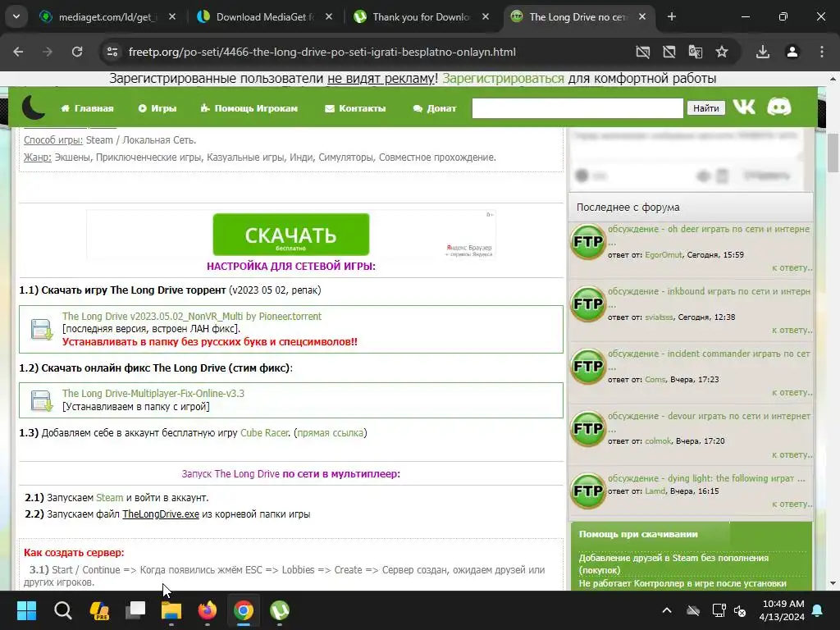Screen dimensions: 840x630
Task: Click the site search input field
Action: [x=577, y=108]
